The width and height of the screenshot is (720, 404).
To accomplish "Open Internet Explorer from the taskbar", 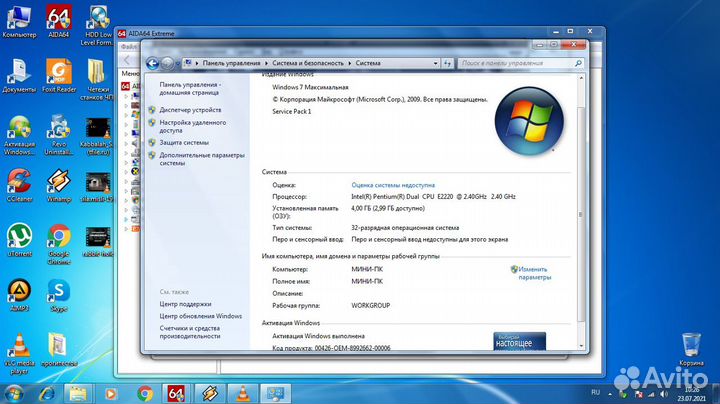I will (x=47, y=394).
